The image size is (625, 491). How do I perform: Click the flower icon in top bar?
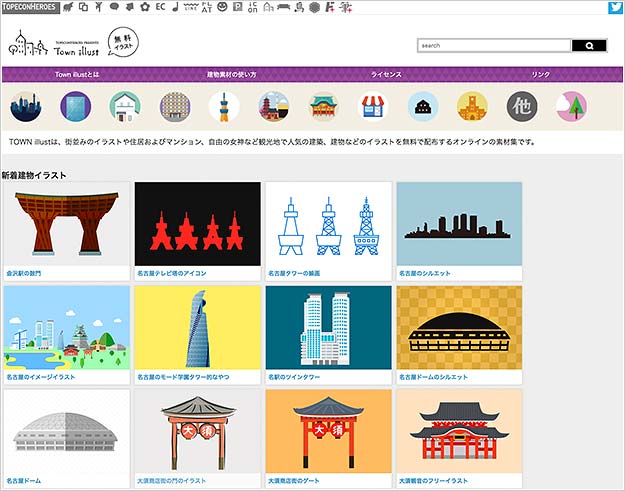coord(145,7)
